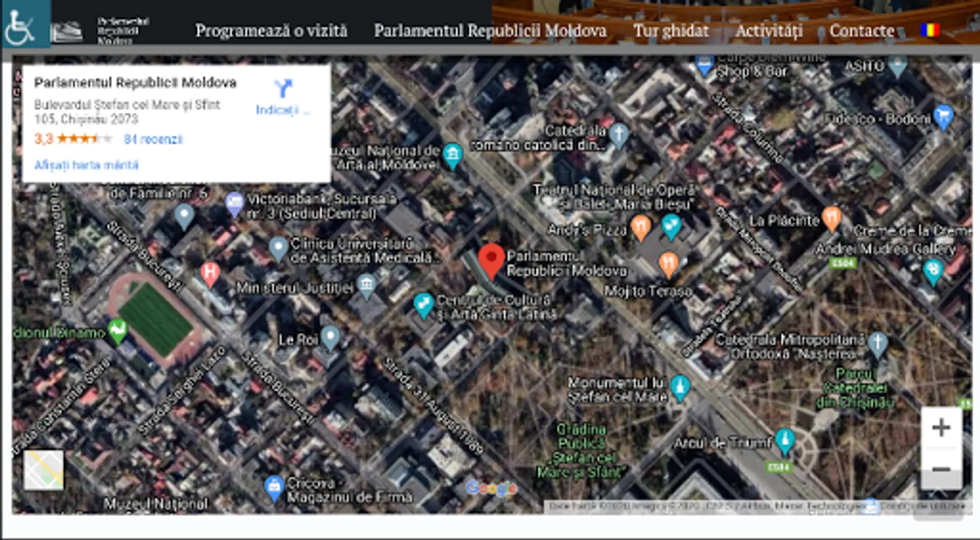Open the Activități menu item
Screen dimensions: 980x540
(x=769, y=31)
